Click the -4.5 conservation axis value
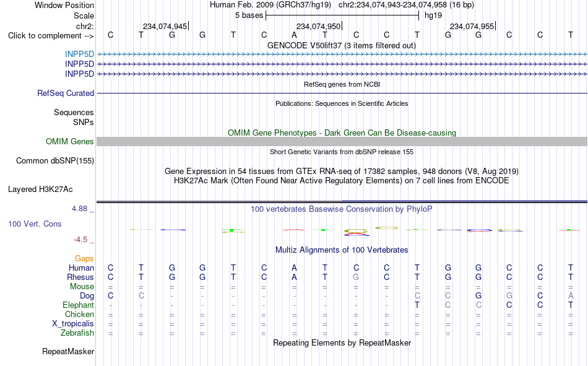 (80, 240)
